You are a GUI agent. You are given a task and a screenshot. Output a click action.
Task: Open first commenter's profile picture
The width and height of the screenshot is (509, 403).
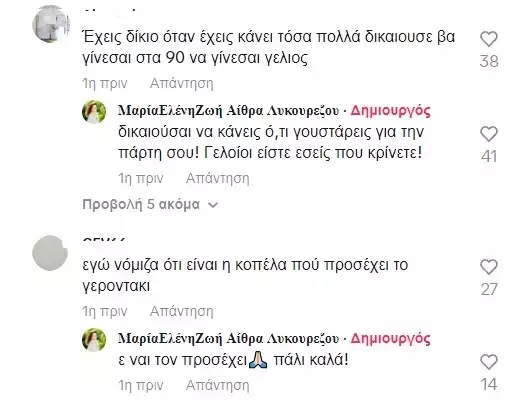tap(51, 24)
